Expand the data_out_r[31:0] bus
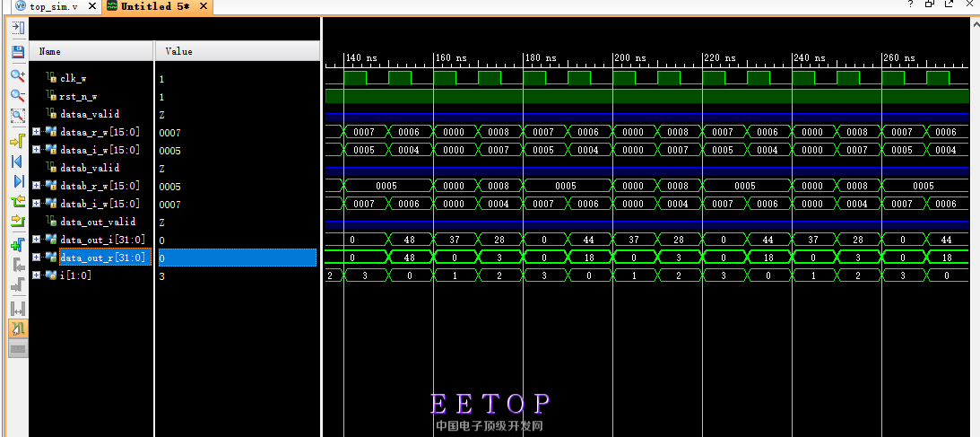The height and width of the screenshot is (437, 980). (36, 257)
